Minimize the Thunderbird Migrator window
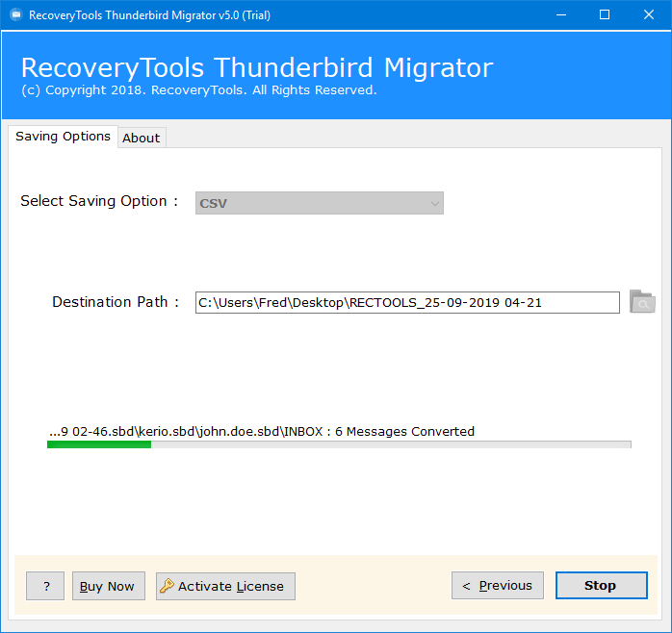Screen dimensions: 672x633 pos(561,15)
